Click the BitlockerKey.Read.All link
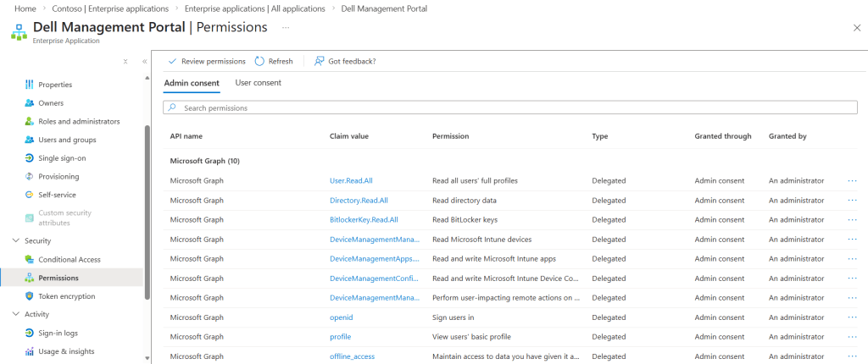 (363, 219)
